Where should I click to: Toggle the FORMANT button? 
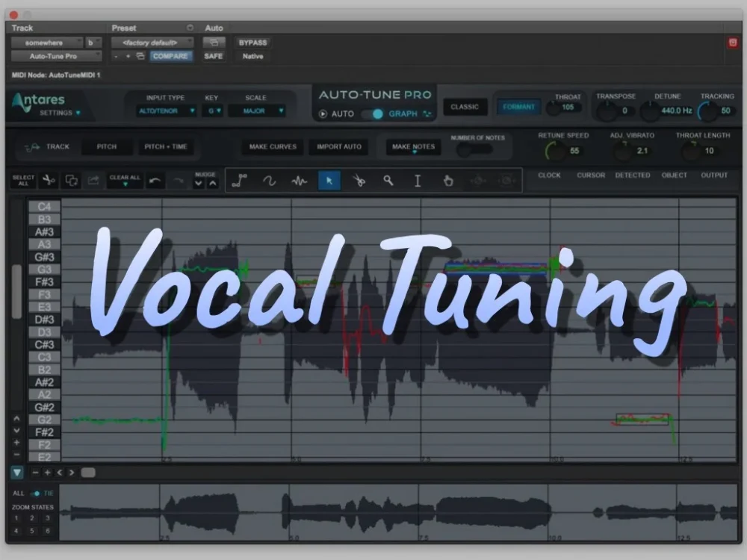518,107
